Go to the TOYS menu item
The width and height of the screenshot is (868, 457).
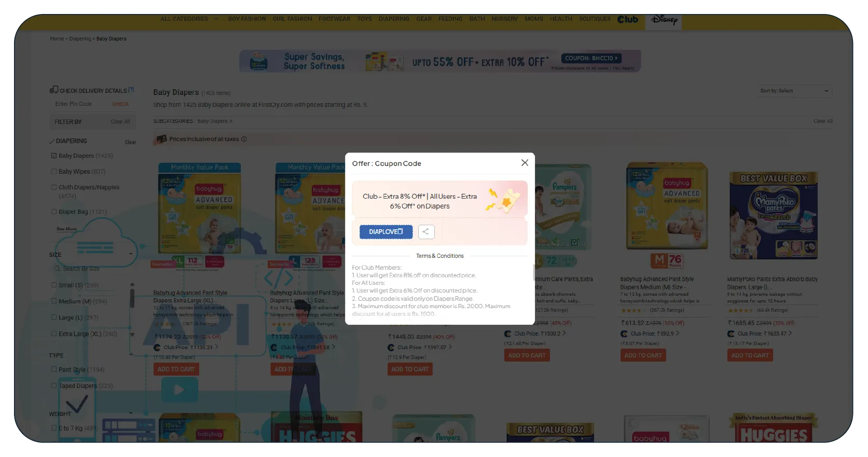click(364, 19)
